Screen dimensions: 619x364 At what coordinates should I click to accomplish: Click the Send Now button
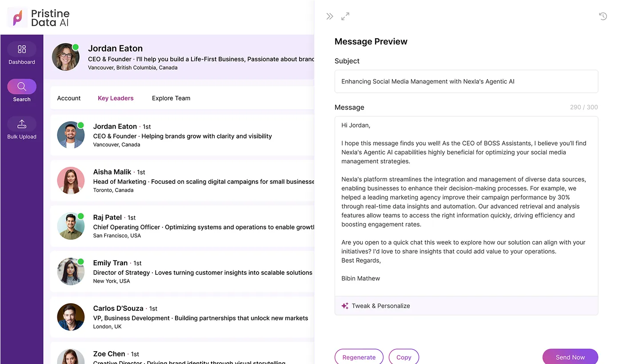(570, 357)
